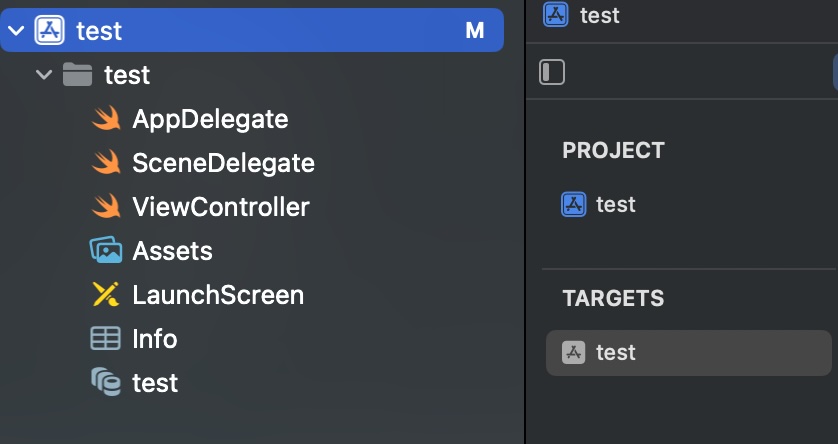Toggle the project and targets list sidebar
Viewport: 838px width, 444px height.
click(x=552, y=72)
